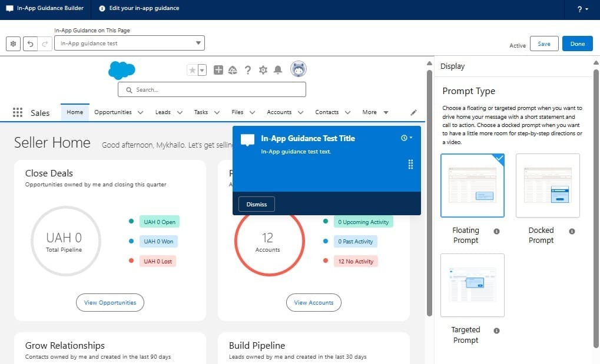Undo the last change
The image size is (600, 364).
[x=30, y=44]
